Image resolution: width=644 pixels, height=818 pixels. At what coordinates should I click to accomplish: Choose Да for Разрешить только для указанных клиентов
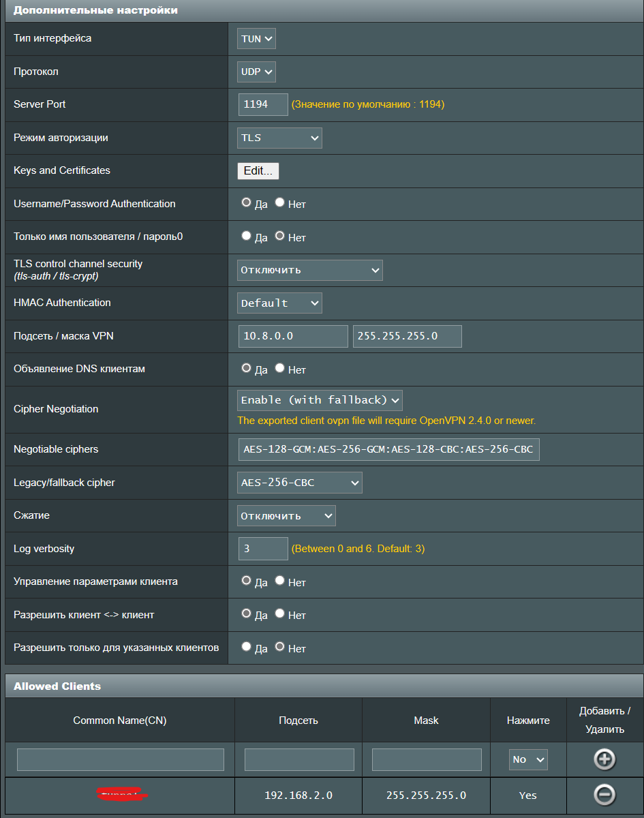[x=247, y=647]
